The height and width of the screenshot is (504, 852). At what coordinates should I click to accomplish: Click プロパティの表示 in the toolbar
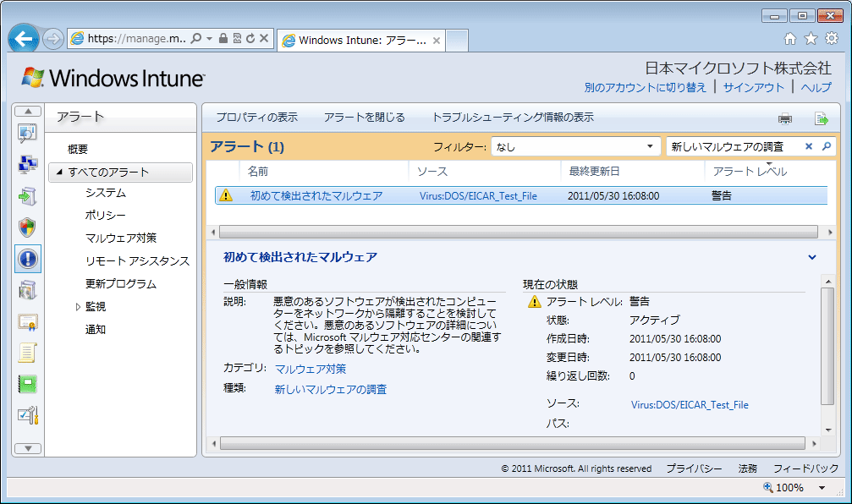pos(257,118)
